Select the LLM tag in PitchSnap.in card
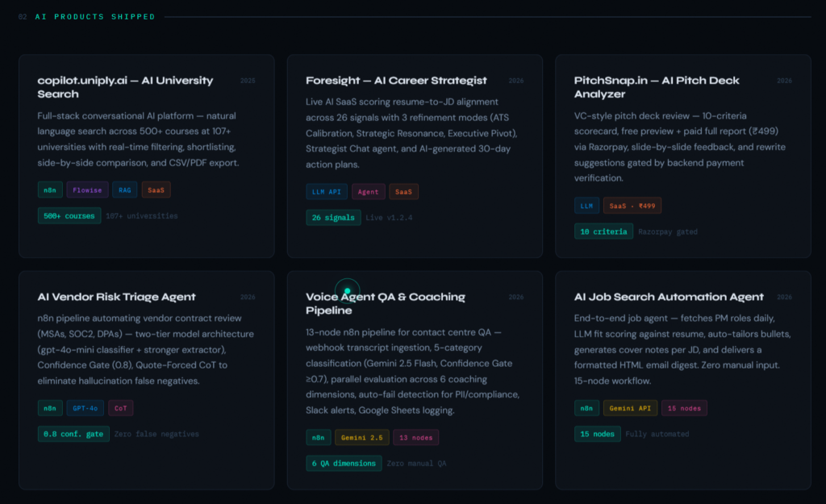826x504 pixels. (587, 206)
